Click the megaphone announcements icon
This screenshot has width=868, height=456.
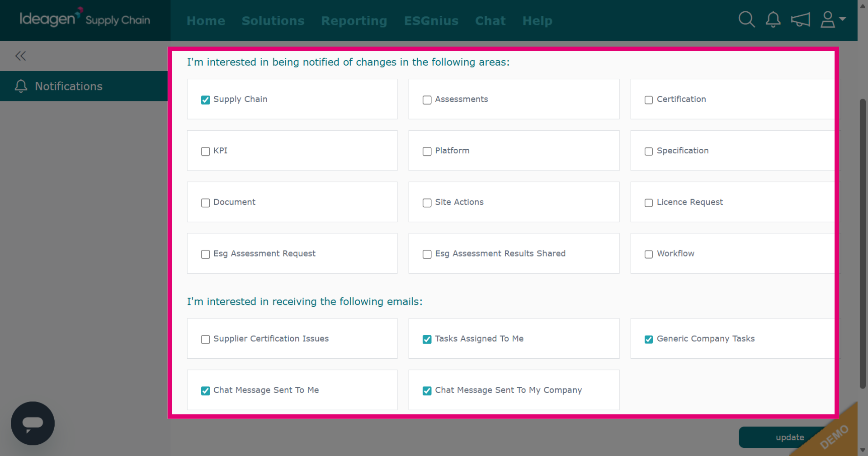800,20
